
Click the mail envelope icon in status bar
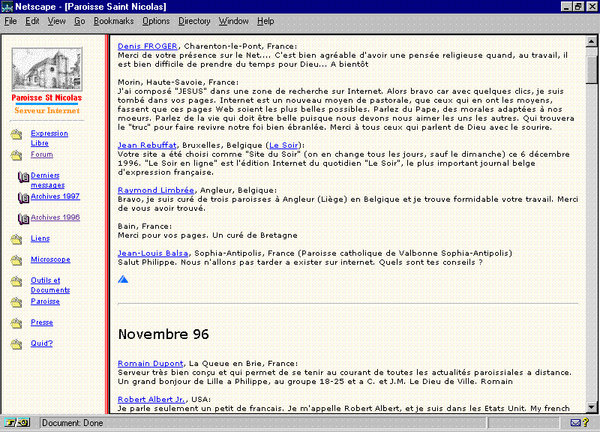coord(575,423)
